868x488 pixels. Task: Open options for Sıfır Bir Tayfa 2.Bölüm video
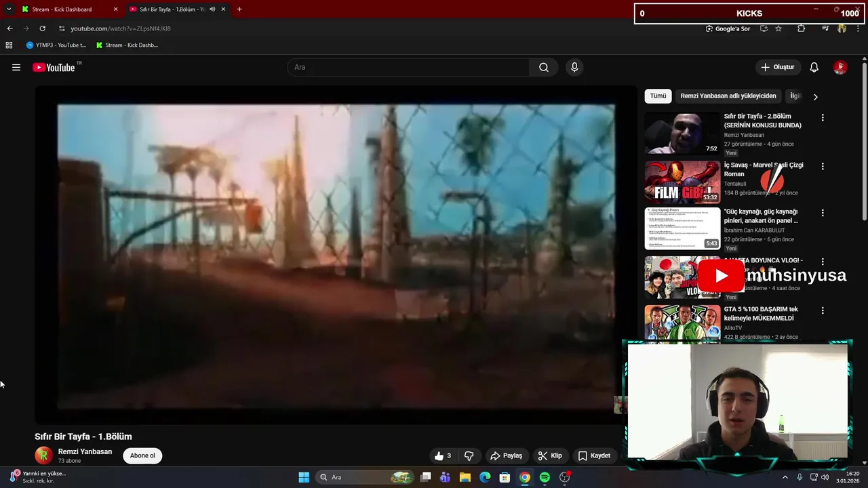tap(823, 117)
